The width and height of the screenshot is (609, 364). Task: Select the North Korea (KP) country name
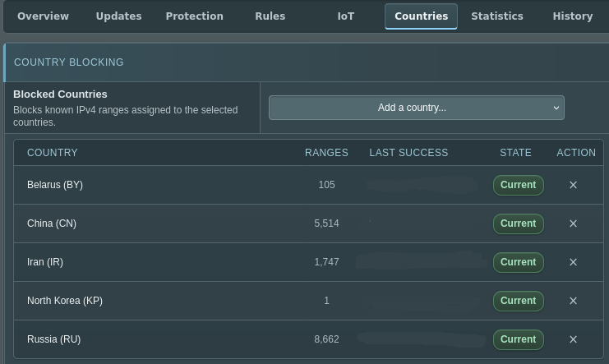[65, 301]
